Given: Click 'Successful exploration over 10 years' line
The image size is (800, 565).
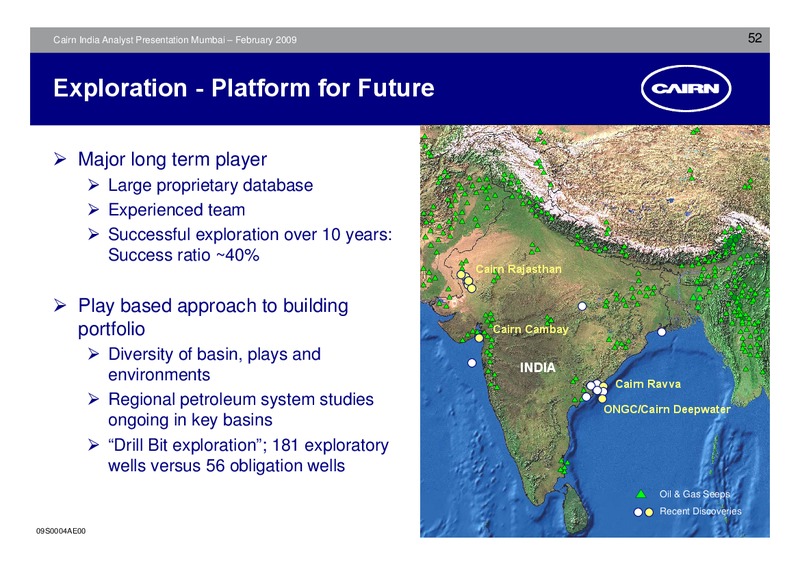Looking at the screenshot, I should click(250, 234).
